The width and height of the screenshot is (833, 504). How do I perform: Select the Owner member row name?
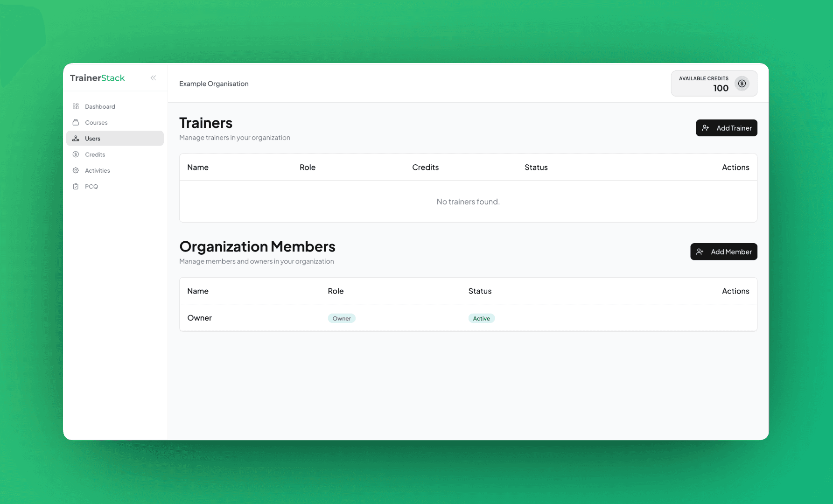tap(199, 318)
